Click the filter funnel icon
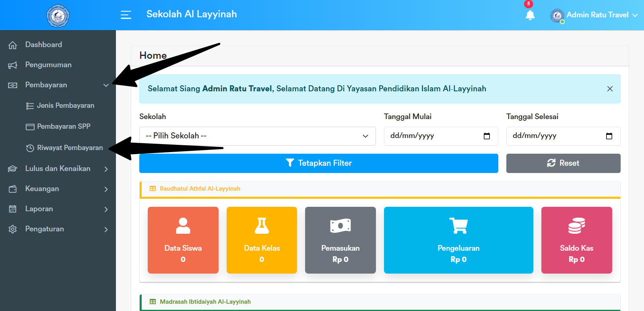Image resolution: width=644 pixels, height=311 pixels. (290, 163)
